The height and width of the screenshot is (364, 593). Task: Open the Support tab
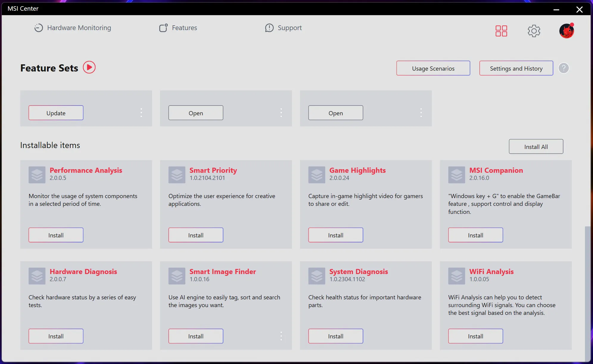coord(283,28)
